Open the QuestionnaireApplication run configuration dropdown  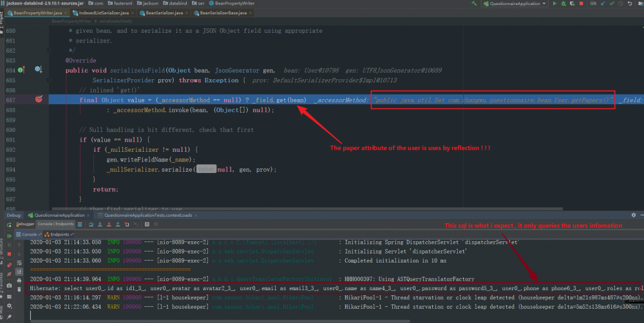515,4
